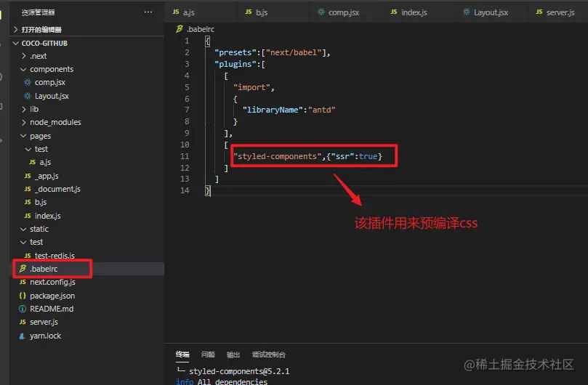Open _app.js from the file tree
Screen dimensions: 588x385
coord(47,176)
